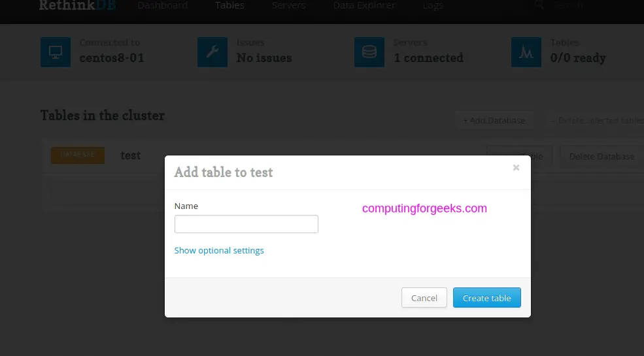Close the Add table dialog
The height and width of the screenshot is (356, 644).
[x=516, y=167]
